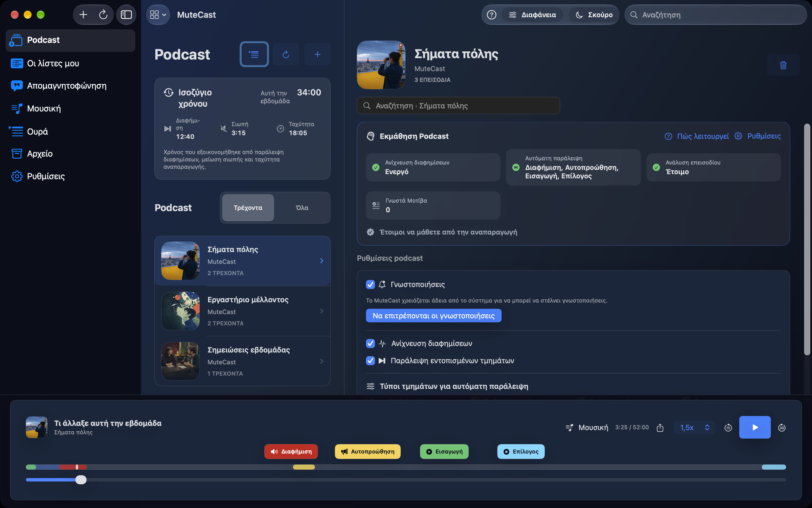This screenshot has width=812, height=508.
Task: Open the view switcher dropdown next to MuteCast
Action: (x=158, y=15)
